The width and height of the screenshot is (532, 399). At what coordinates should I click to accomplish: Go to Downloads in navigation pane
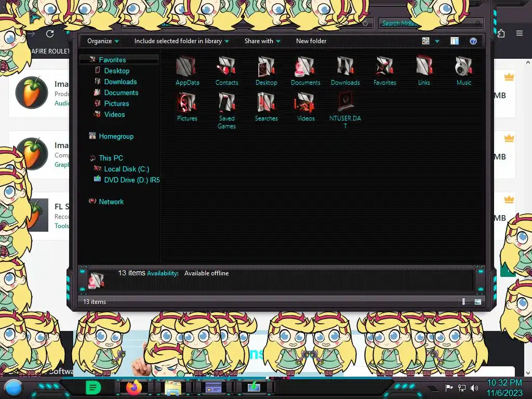coord(121,82)
